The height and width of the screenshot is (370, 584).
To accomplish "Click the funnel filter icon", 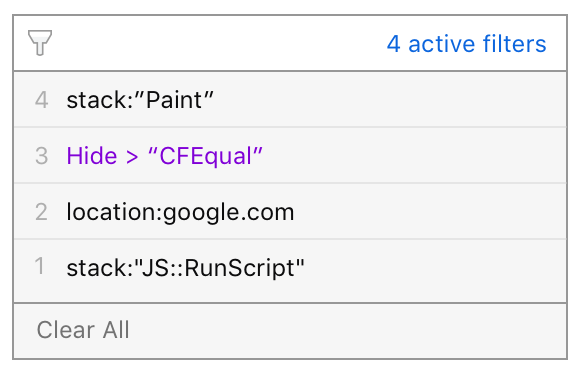I will click(x=40, y=43).
